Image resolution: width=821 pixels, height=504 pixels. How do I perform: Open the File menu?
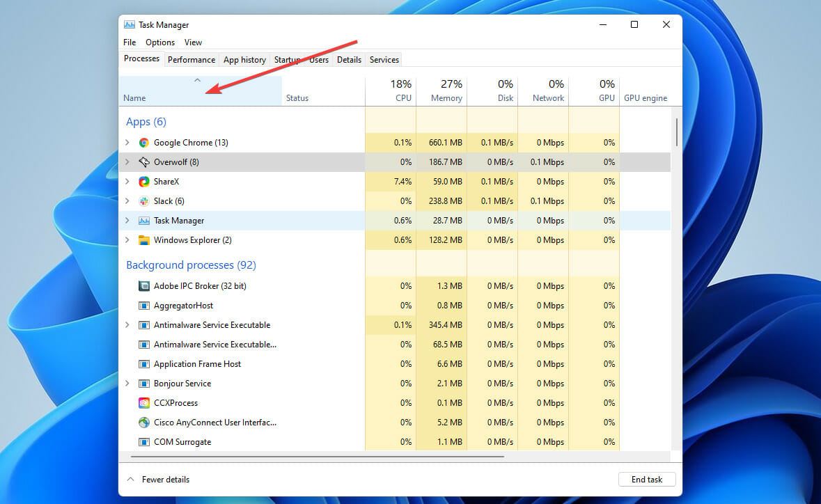130,42
